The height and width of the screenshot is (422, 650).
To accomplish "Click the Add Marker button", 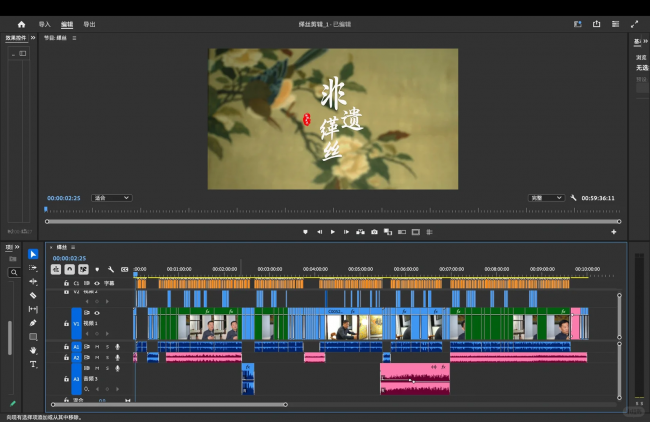I will (x=306, y=232).
